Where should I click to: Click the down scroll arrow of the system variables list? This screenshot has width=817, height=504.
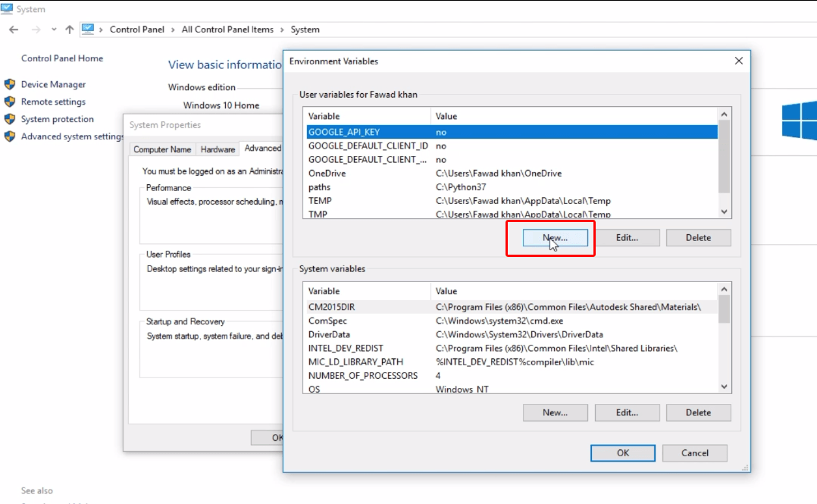[724, 387]
